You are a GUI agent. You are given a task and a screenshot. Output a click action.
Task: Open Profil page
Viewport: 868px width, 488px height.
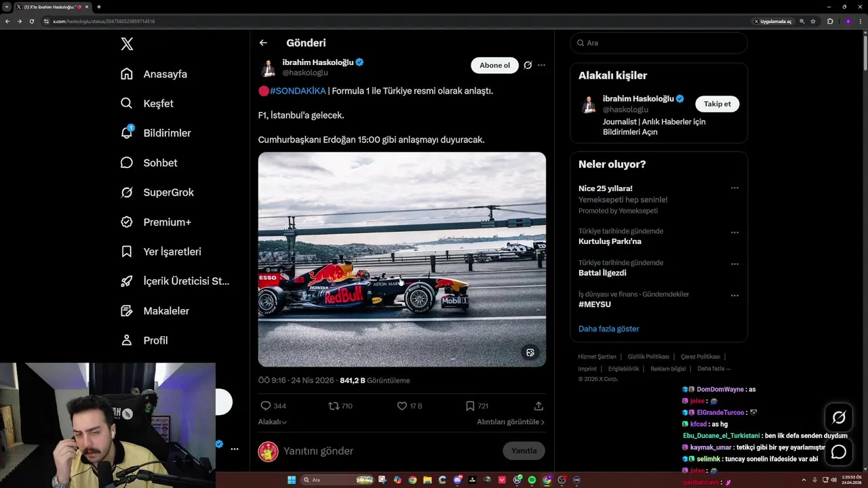[144, 340]
